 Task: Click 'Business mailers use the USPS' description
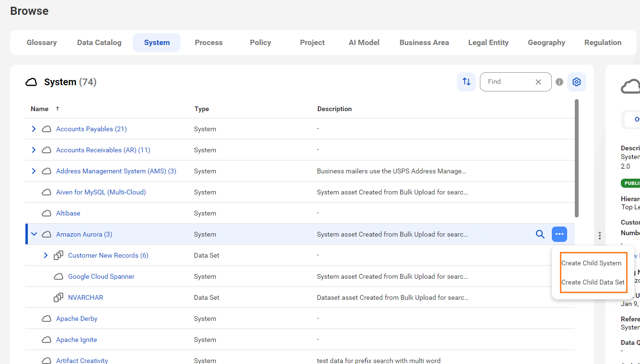(x=391, y=171)
